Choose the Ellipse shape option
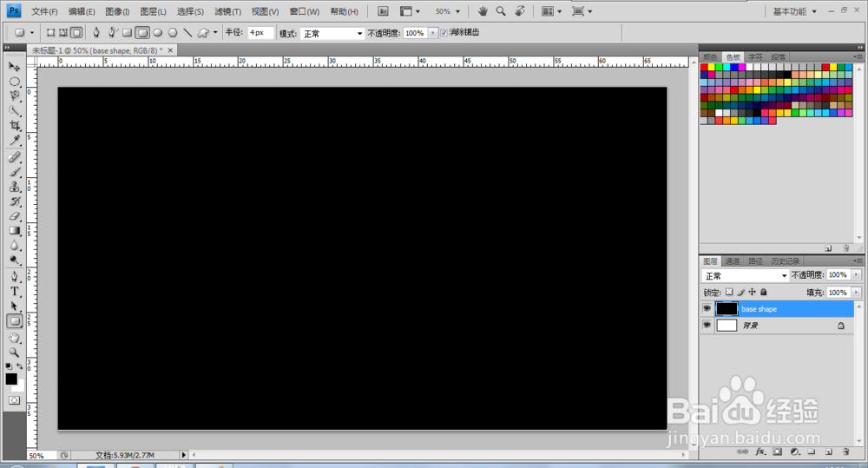 158,33
